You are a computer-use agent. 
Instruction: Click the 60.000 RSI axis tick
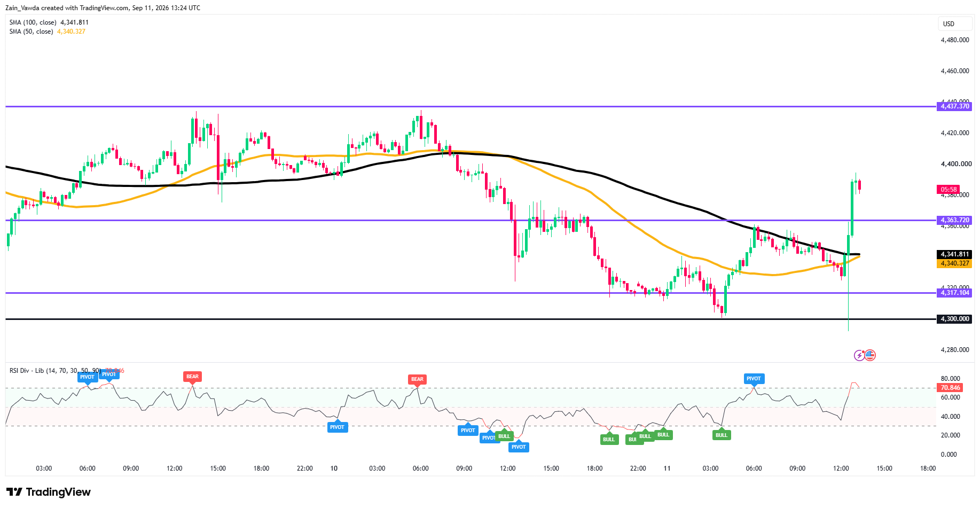[950, 397]
